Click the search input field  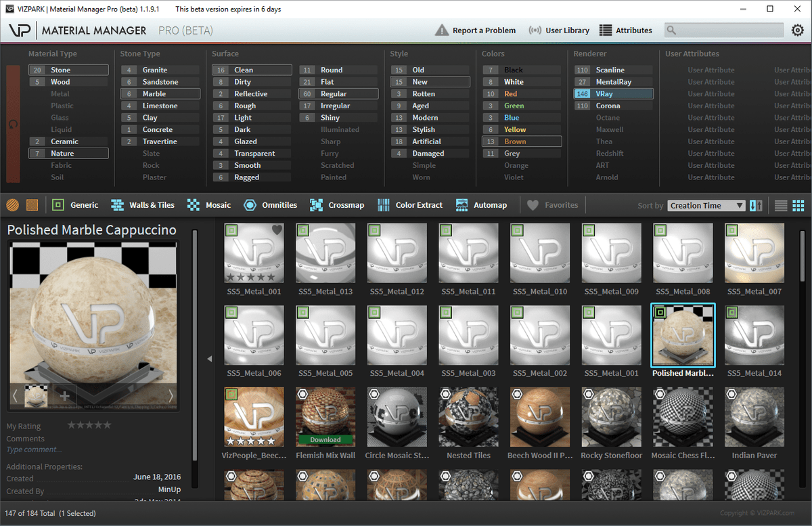[723, 30]
